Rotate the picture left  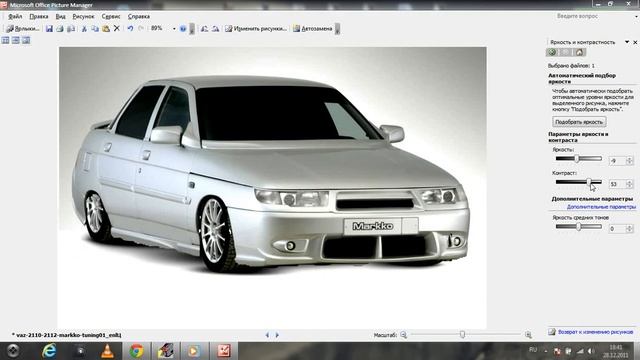tap(204, 29)
